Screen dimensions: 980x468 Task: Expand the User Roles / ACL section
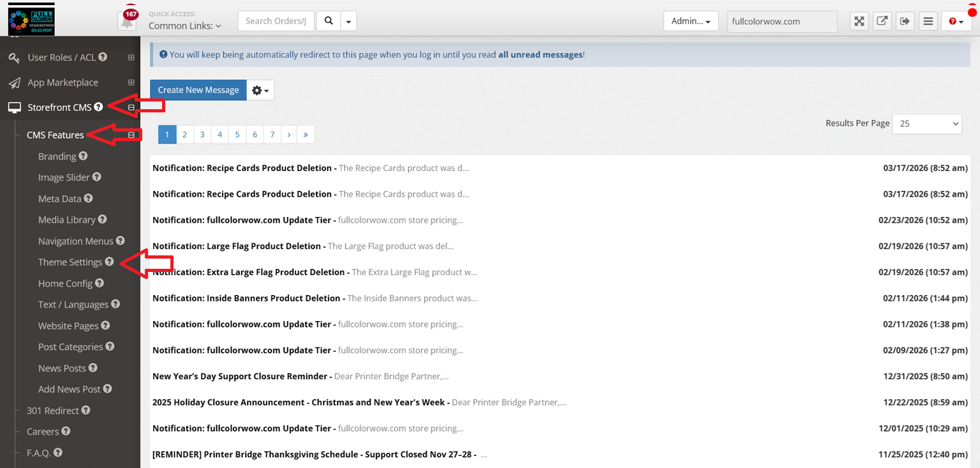[131, 57]
